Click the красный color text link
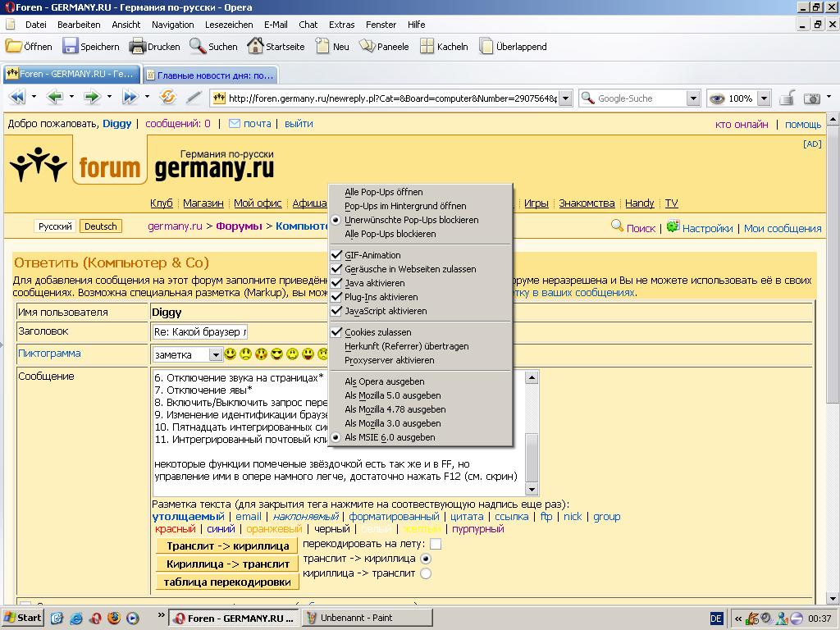840x630 pixels. 176,529
